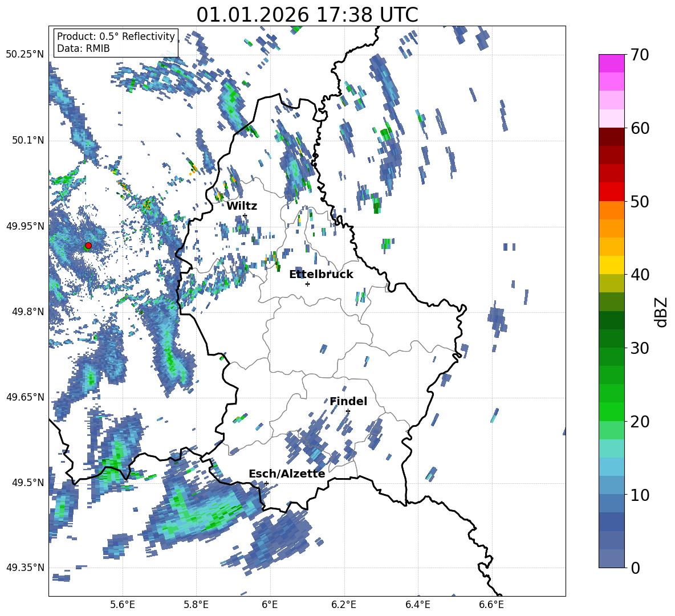Click the Esch/Alzette city label
The height and width of the screenshot is (616, 675).
(287, 474)
